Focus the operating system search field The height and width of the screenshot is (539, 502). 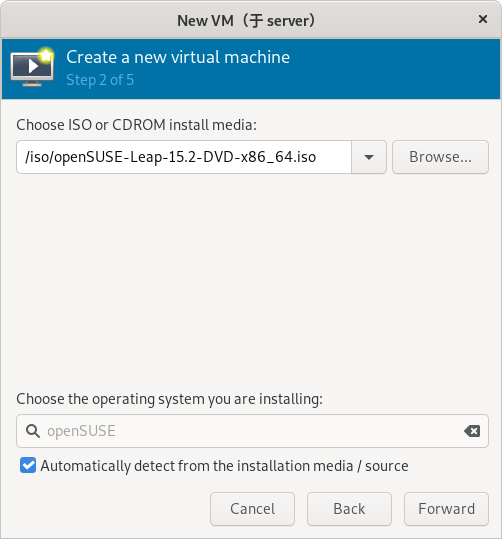pos(252,431)
